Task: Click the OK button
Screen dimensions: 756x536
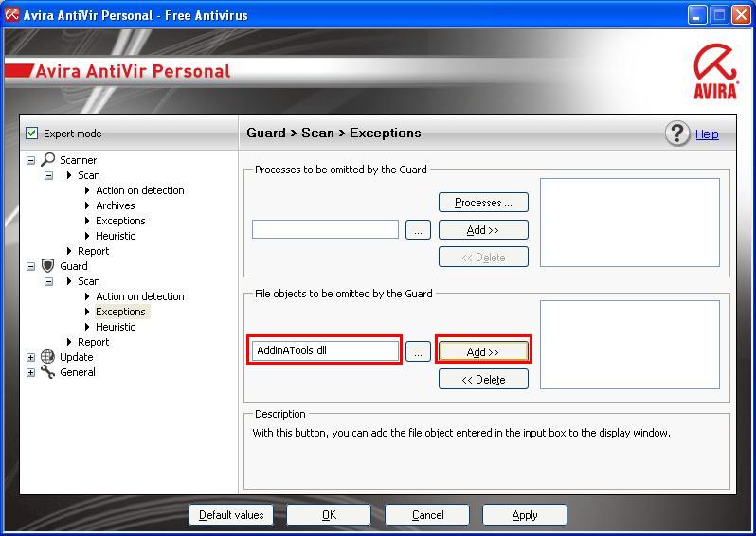Action: coord(329,515)
